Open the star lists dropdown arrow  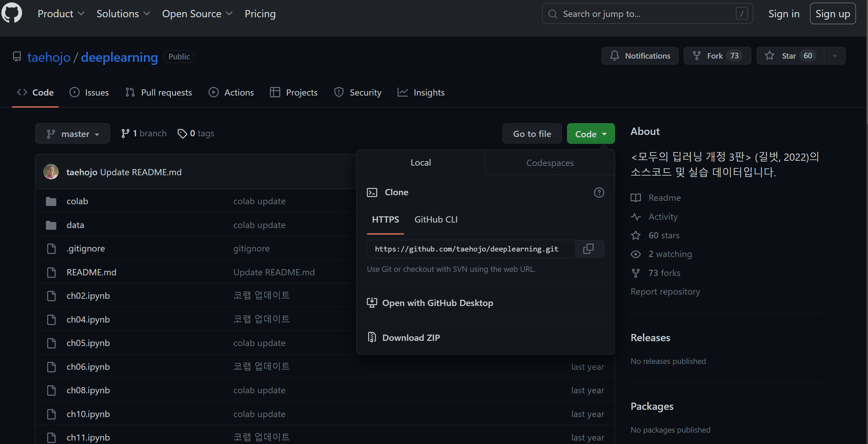(x=835, y=56)
